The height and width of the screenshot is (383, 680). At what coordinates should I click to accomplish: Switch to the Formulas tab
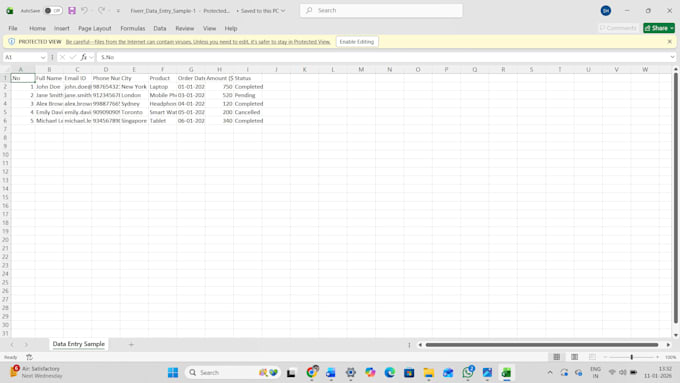click(133, 28)
